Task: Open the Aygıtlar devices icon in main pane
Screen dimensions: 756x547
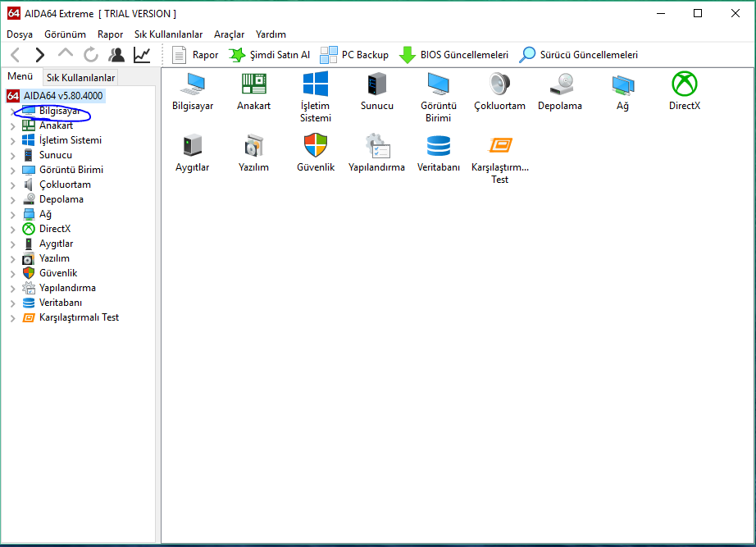Action: point(193,145)
